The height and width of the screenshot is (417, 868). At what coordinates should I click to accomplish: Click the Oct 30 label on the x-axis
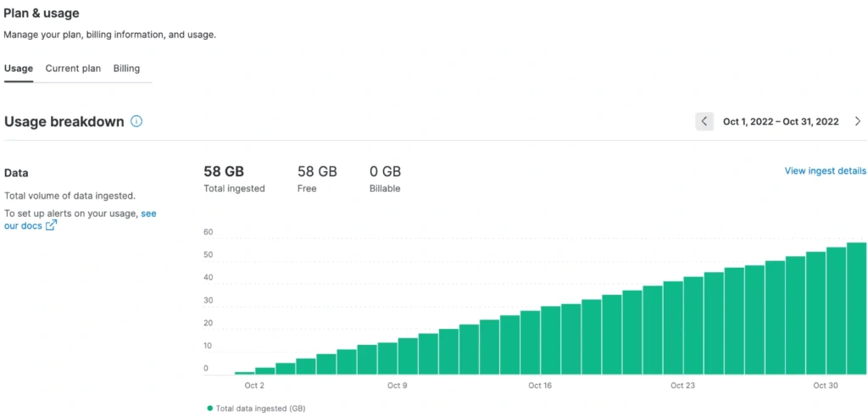[x=825, y=386]
